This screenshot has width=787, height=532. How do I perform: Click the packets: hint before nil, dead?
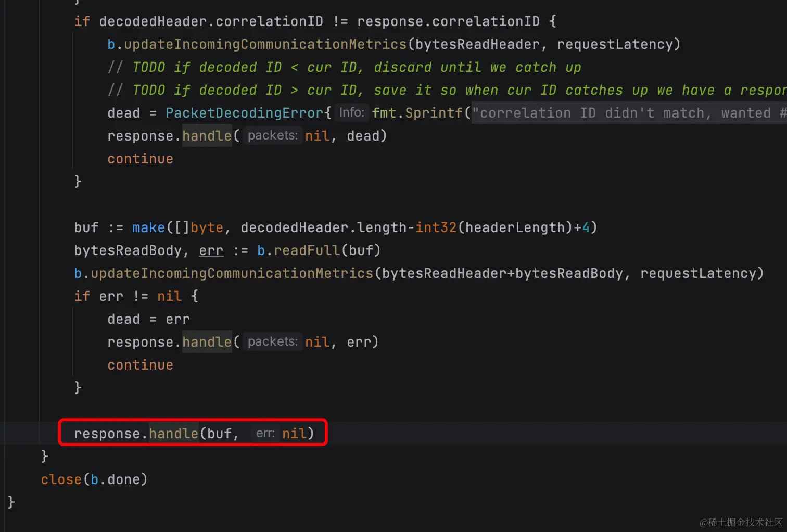[x=272, y=135]
